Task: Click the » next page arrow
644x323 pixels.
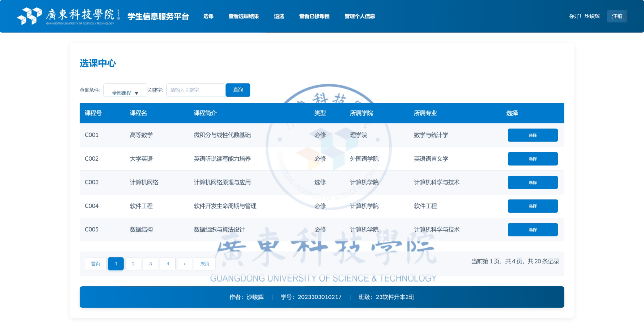Action: point(185,264)
